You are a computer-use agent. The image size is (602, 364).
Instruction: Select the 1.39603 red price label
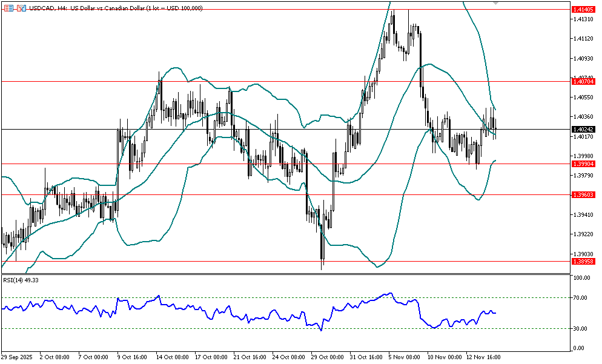click(584, 194)
